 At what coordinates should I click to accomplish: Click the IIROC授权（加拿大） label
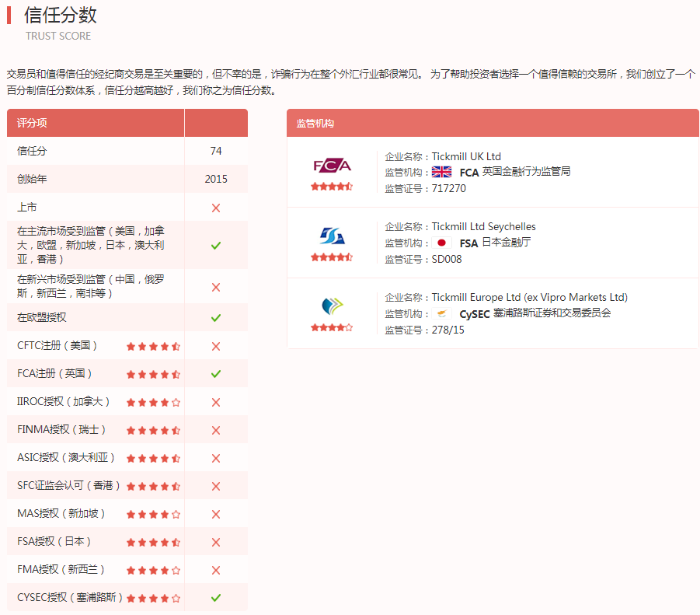(x=63, y=401)
